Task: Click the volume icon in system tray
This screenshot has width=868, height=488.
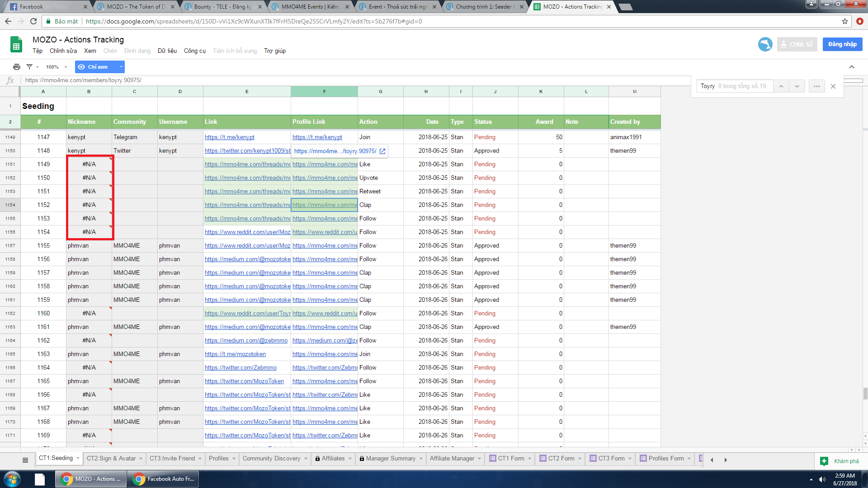Action: coord(822,479)
